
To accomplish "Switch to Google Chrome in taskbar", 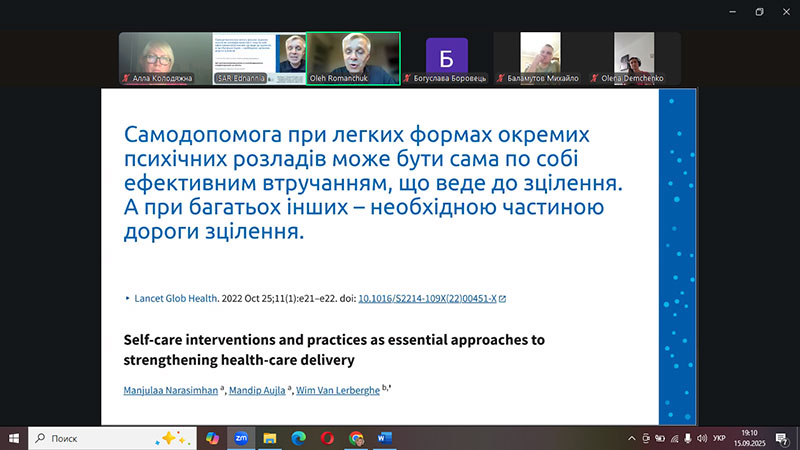I will click(x=357, y=438).
